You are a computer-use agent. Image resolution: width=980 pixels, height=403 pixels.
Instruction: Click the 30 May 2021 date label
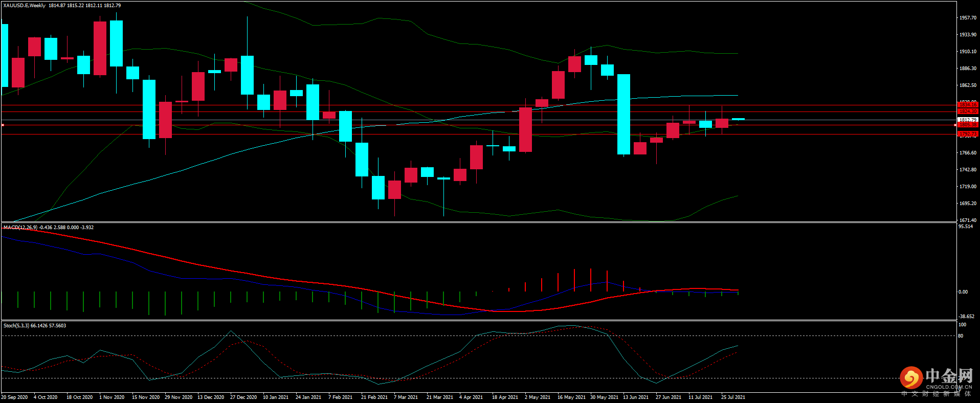[x=605, y=397]
